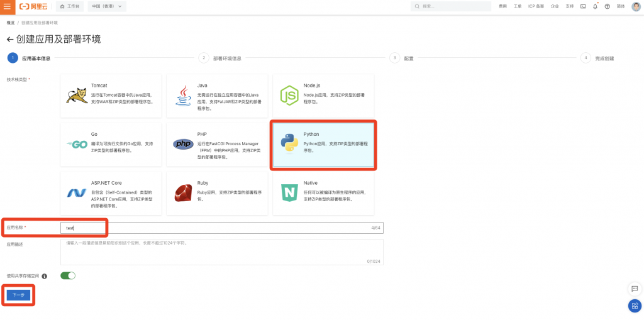The image size is (644, 320).
Task: Open the hamburger navigation menu
Action: (x=8, y=6)
